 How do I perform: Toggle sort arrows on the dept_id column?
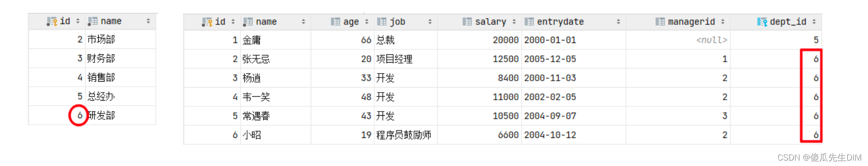click(x=814, y=22)
